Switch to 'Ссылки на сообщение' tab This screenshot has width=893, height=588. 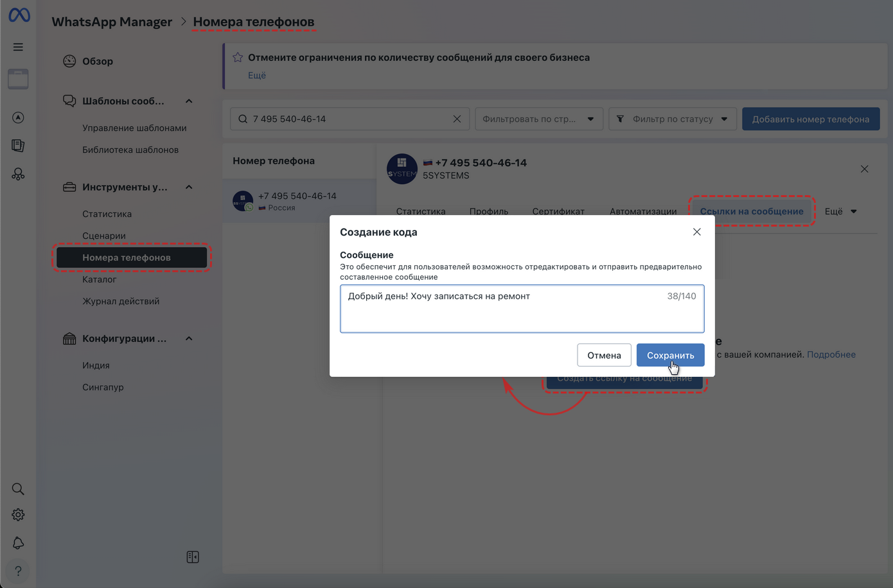click(x=751, y=211)
